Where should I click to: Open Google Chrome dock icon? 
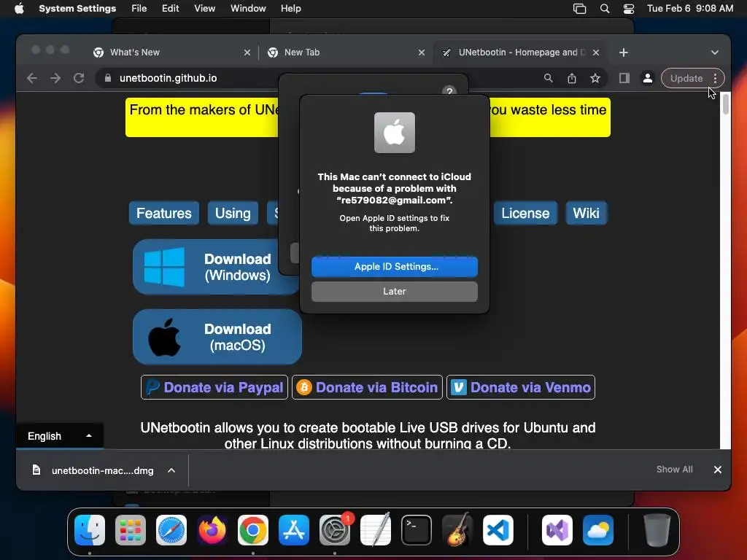[x=253, y=530]
